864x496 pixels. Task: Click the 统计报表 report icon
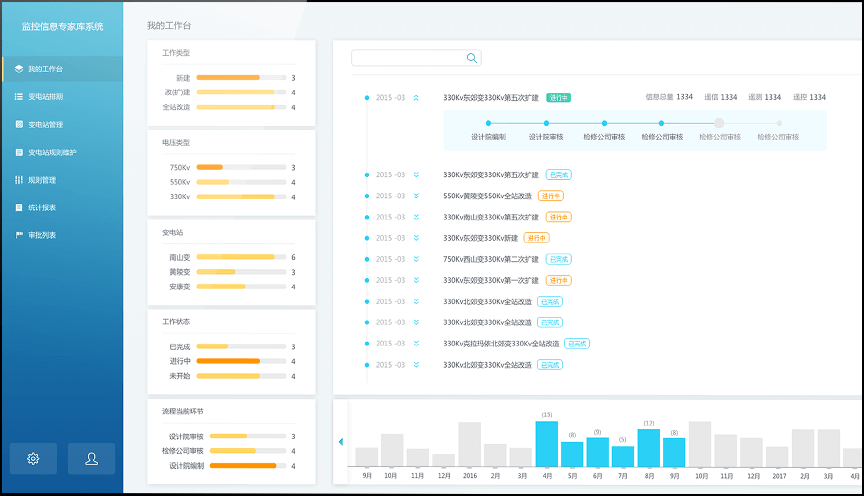point(19,208)
